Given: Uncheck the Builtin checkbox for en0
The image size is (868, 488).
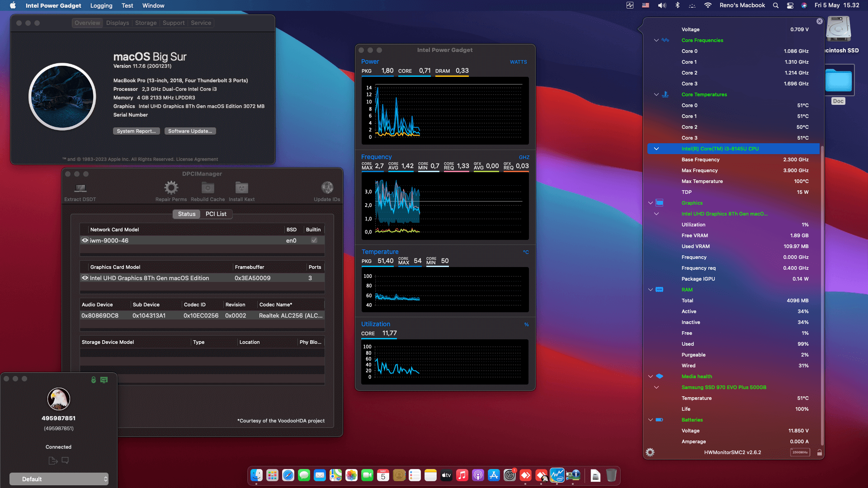Looking at the screenshot, I should tap(314, 240).
